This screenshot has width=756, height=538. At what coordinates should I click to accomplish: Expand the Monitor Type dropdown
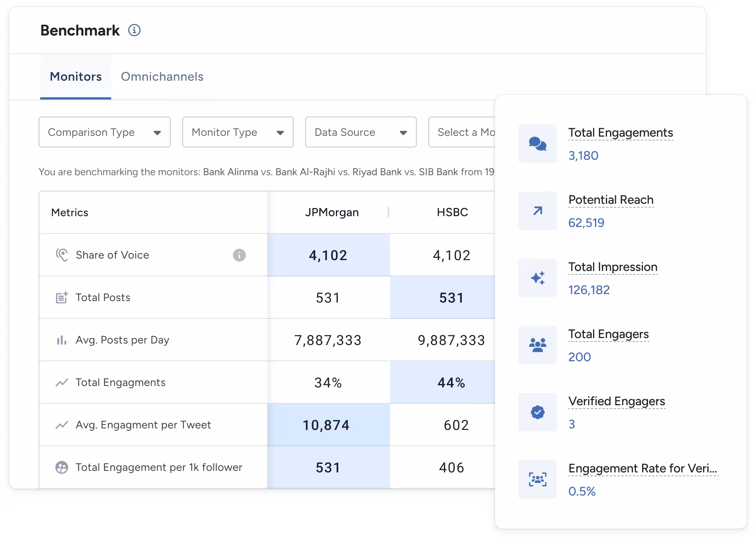click(237, 132)
